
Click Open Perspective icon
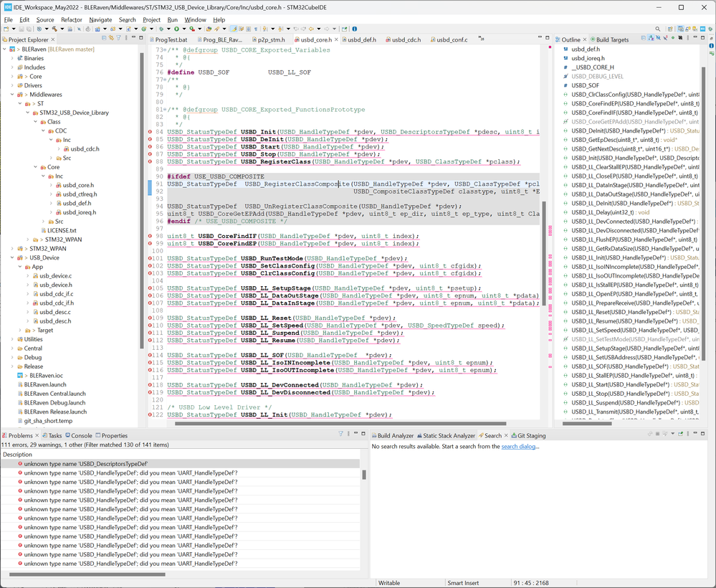pos(670,29)
